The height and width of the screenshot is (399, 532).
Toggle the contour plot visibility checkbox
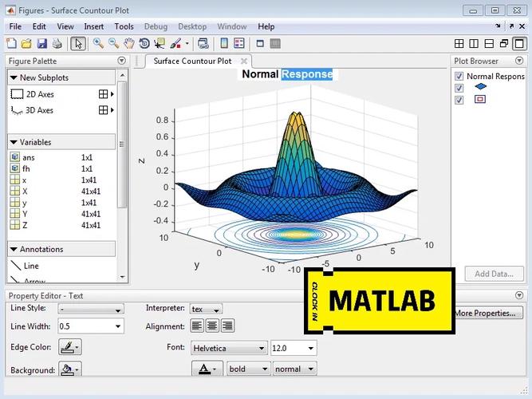(459, 100)
